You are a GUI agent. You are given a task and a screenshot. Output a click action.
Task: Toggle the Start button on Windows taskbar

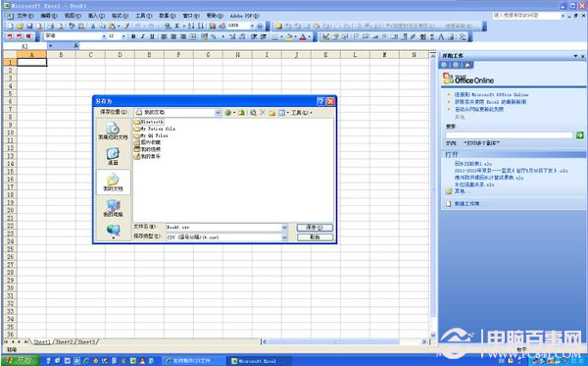click(x=21, y=361)
